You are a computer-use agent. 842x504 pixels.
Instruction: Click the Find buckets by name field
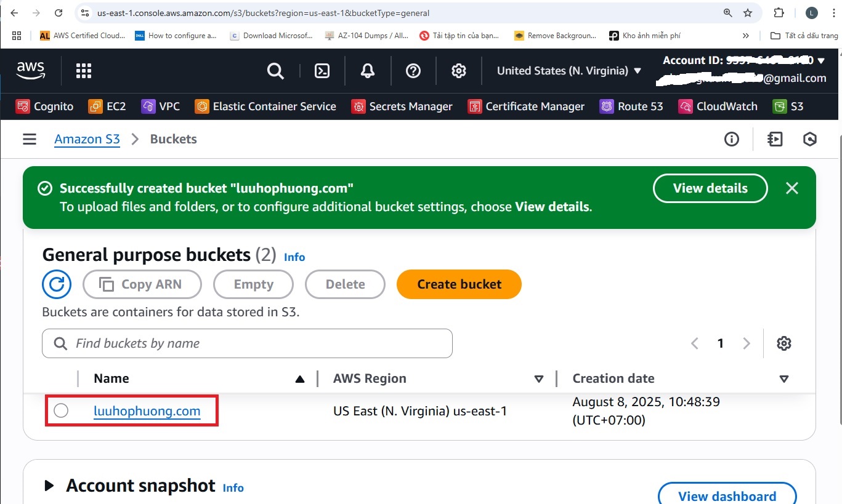pos(246,343)
